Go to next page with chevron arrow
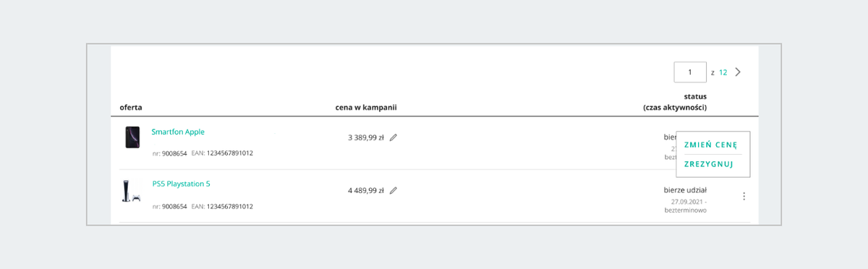Viewport: 868px width, 269px height. [x=738, y=72]
